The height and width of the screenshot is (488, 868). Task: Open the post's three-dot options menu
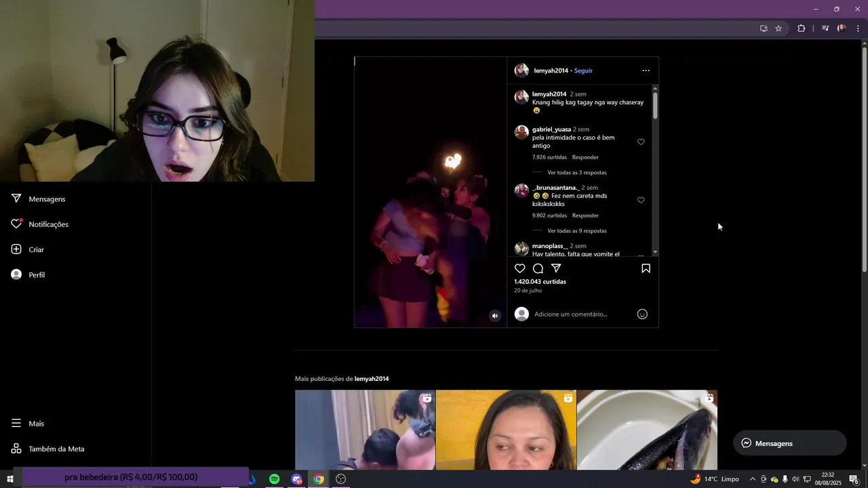pyautogui.click(x=646, y=70)
